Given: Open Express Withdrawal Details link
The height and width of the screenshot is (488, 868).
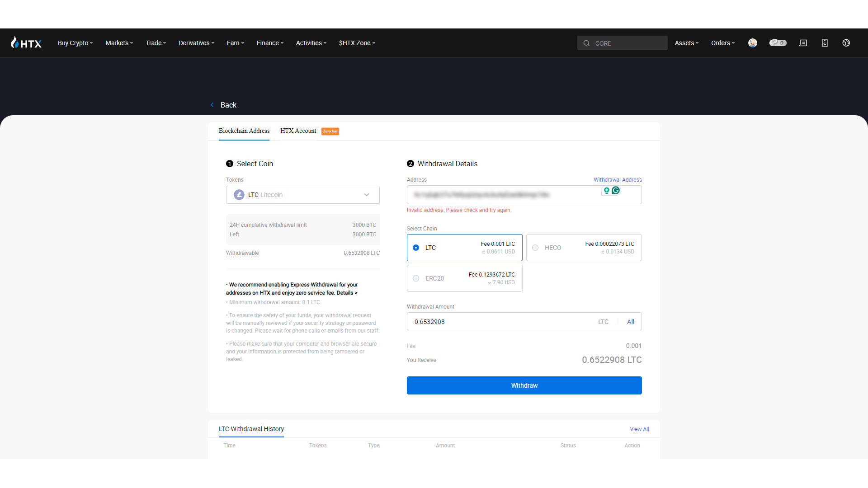Looking at the screenshot, I should pyautogui.click(x=347, y=293).
